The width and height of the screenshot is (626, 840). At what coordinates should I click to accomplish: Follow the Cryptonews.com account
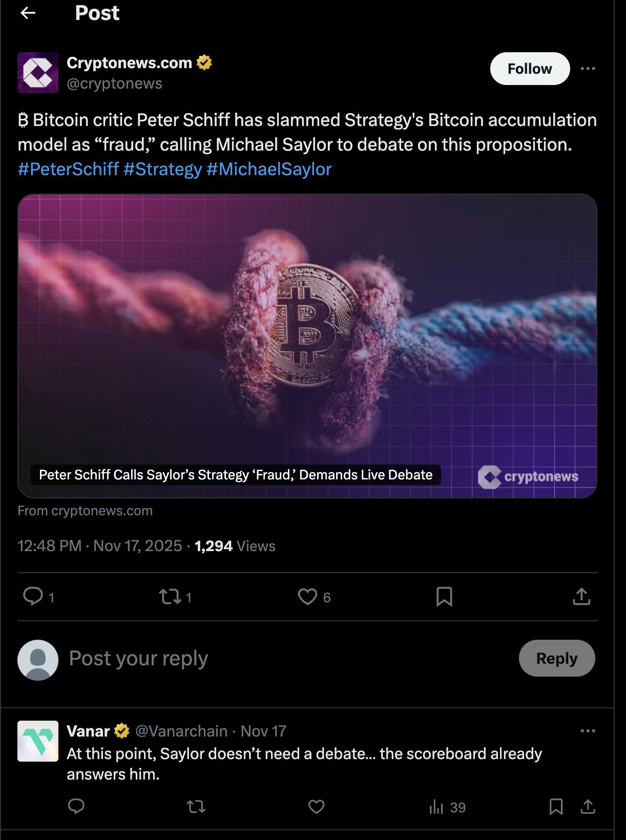530,69
